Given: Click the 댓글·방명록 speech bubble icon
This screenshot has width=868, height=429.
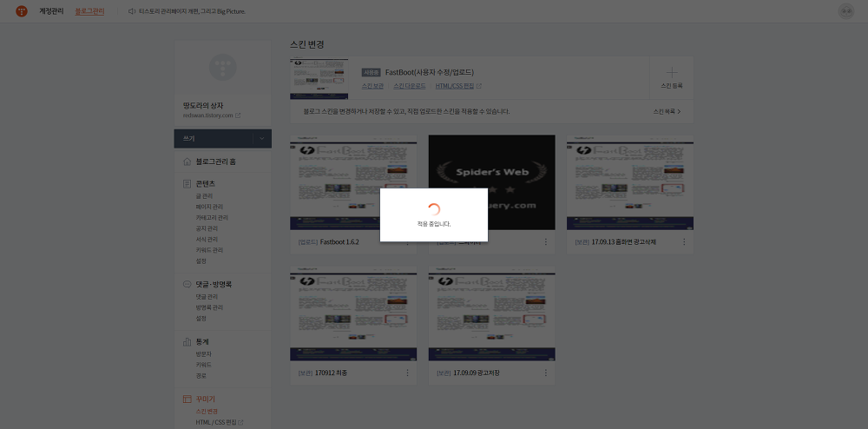Looking at the screenshot, I should point(187,285).
